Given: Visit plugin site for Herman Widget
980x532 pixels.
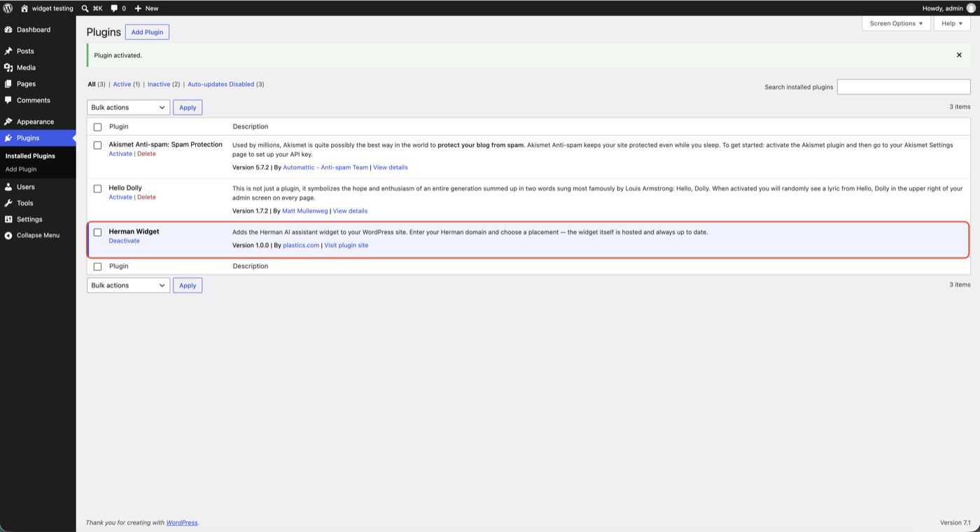Looking at the screenshot, I should pyautogui.click(x=346, y=246).
